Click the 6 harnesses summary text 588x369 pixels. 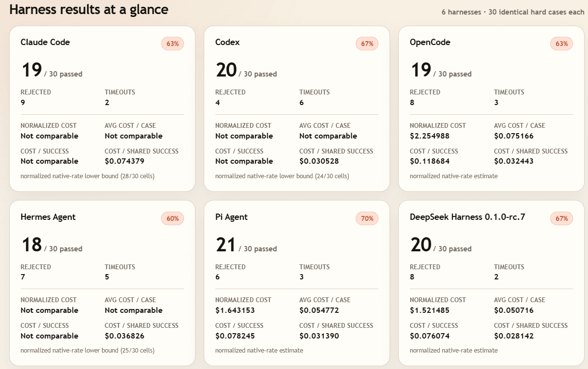click(513, 12)
